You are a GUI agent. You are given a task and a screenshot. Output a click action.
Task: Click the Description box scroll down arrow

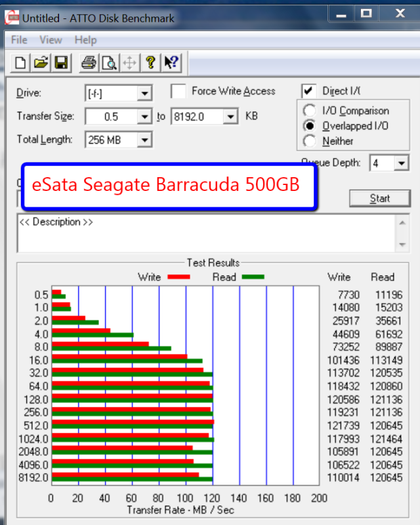[x=402, y=245]
